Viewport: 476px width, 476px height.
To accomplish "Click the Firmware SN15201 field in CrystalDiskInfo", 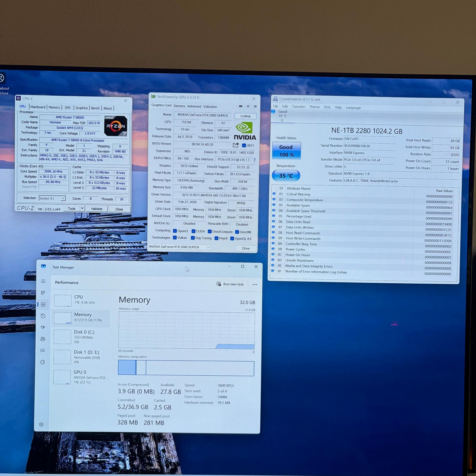I will 369,139.
